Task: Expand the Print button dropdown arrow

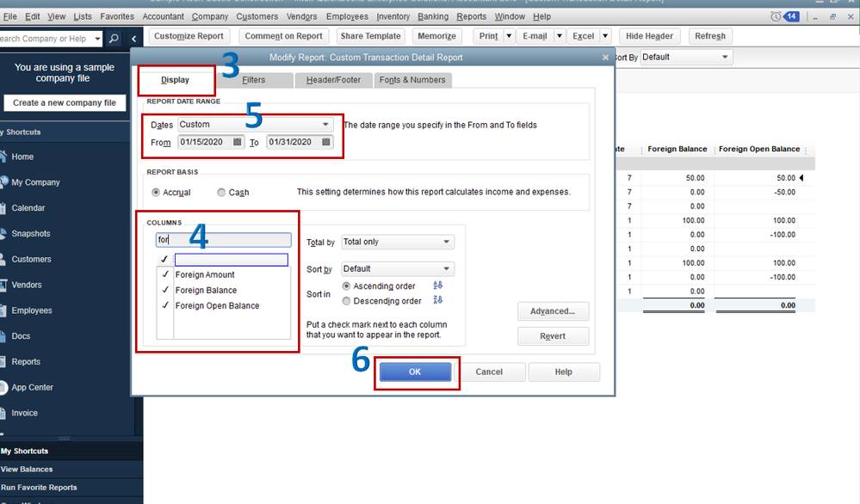Action: (x=509, y=36)
